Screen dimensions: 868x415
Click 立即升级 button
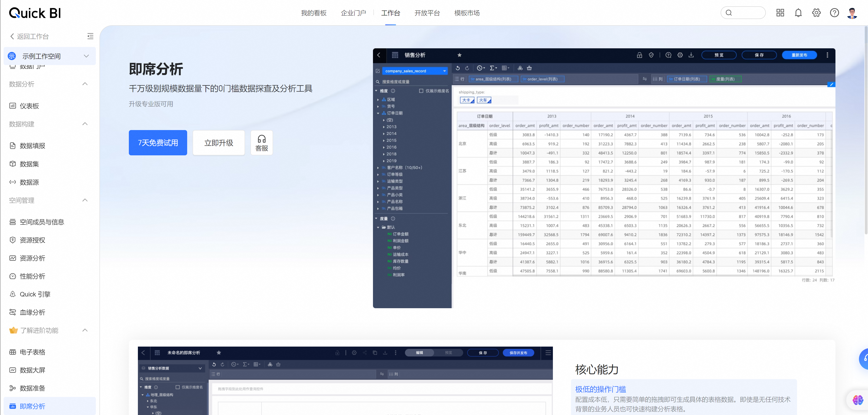pos(218,143)
